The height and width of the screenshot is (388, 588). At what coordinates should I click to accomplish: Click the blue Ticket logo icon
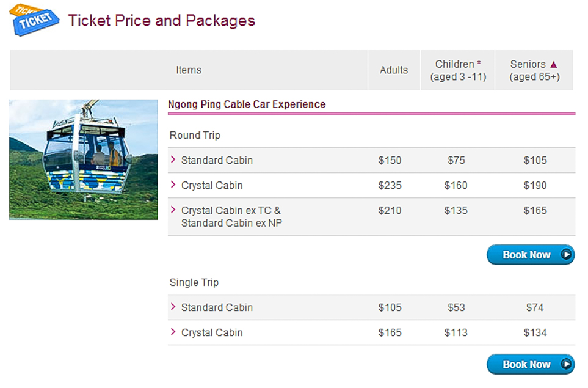(x=34, y=20)
